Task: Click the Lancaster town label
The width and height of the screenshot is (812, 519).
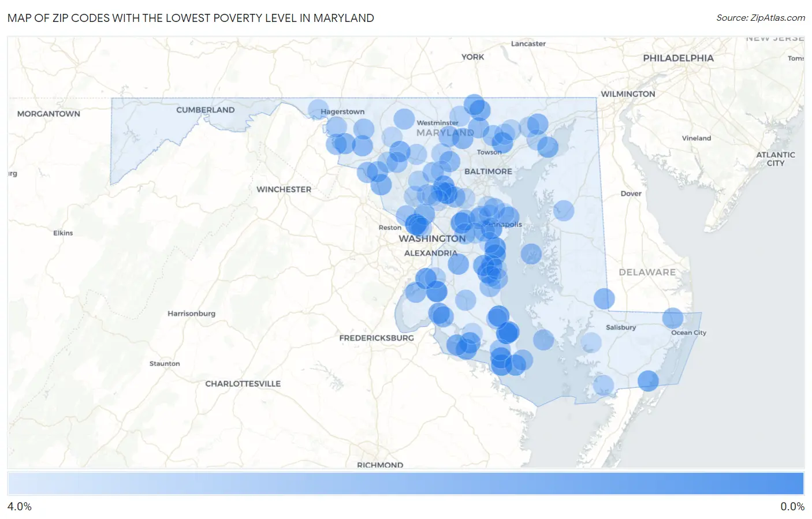Action: [x=528, y=44]
